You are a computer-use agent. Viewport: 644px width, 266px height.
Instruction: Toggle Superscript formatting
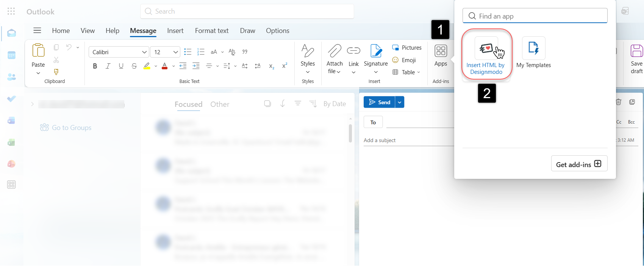point(284,66)
